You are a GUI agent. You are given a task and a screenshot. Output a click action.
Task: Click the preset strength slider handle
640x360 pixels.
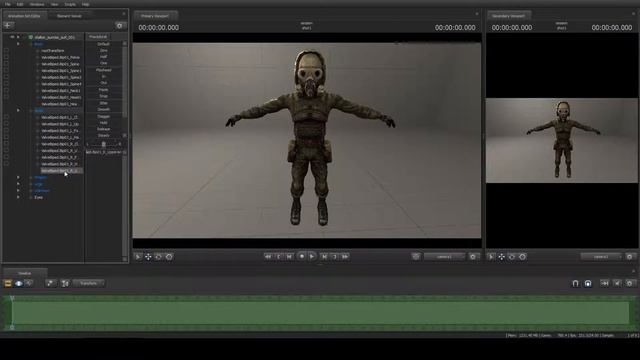(x=103, y=144)
